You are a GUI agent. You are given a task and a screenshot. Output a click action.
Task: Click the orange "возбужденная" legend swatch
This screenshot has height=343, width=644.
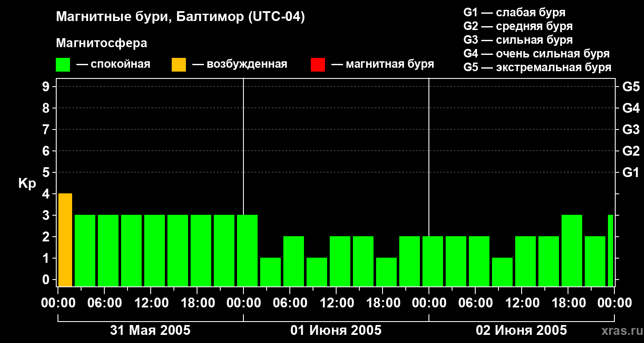click(179, 65)
